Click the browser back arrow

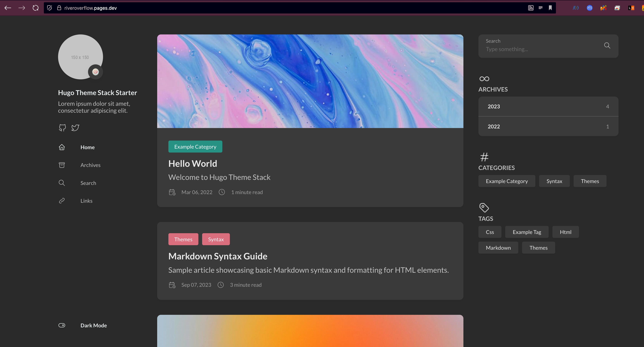pyautogui.click(x=8, y=8)
